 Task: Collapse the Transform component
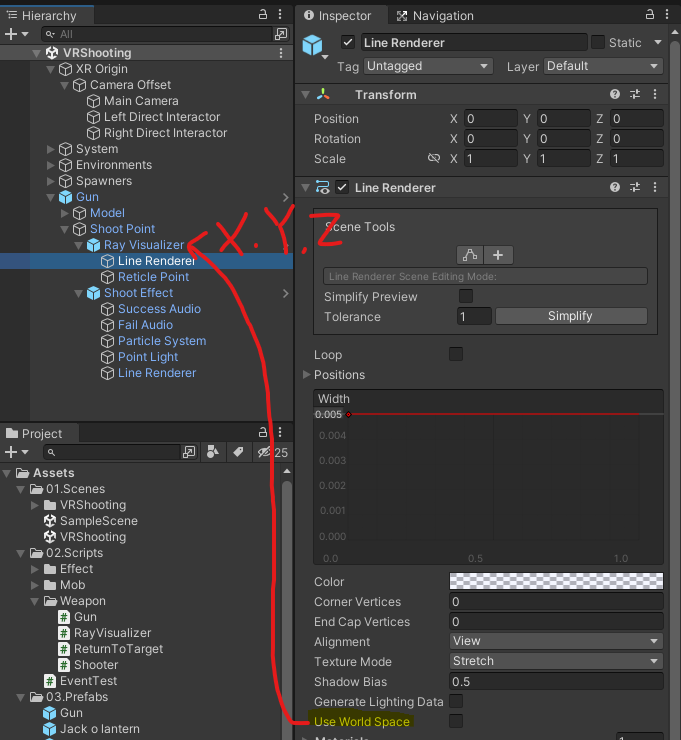tap(306, 94)
